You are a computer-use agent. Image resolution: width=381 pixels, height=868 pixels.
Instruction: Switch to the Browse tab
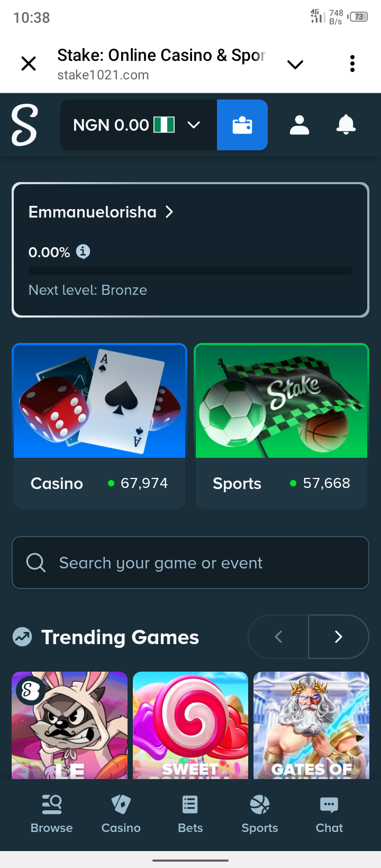point(52,814)
